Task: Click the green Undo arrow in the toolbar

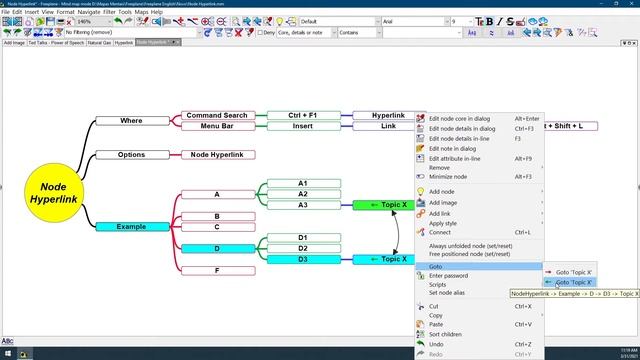Action: 118,21
